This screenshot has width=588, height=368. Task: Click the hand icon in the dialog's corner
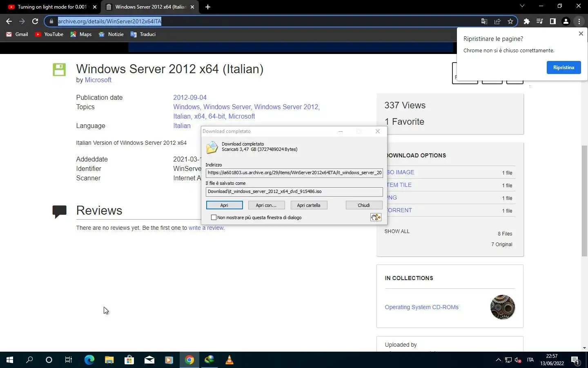[x=376, y=217]
